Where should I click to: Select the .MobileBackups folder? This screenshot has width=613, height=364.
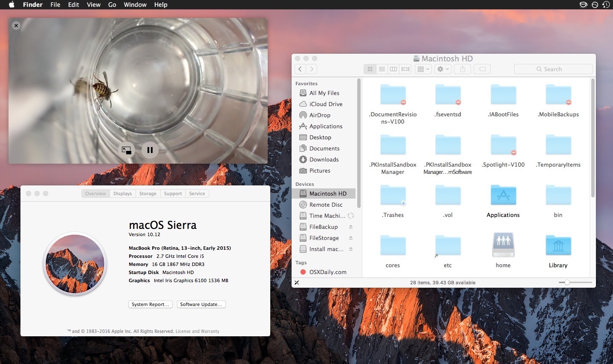[558, 95]
